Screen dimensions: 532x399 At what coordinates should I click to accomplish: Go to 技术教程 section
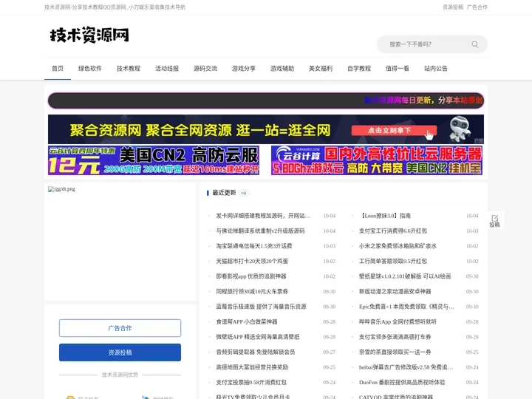point(129,69)
